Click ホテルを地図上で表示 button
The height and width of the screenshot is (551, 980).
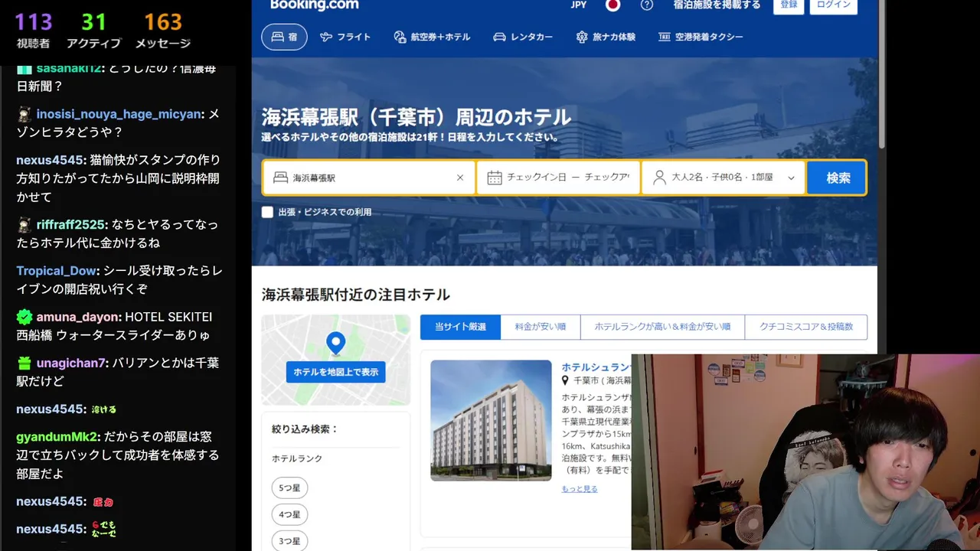point(335,372)
